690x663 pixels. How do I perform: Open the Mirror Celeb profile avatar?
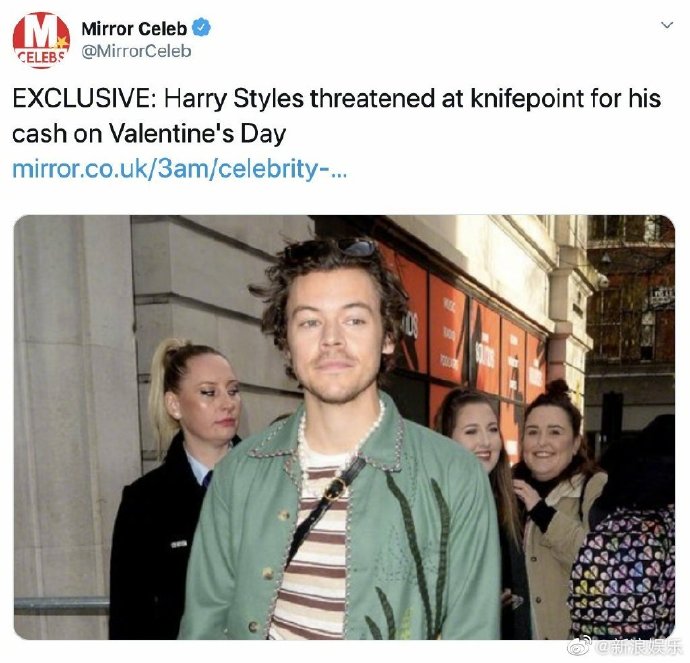tap(41, 40)
